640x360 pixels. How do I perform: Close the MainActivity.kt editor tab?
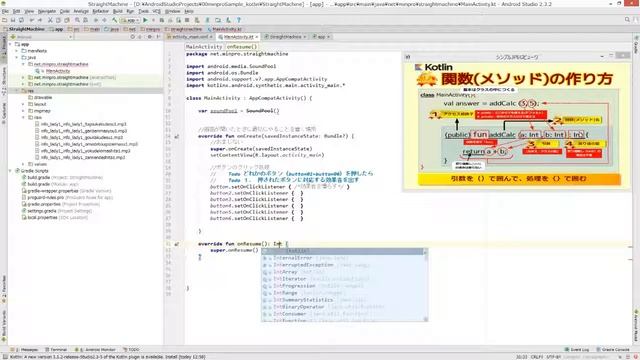[x=257, y=37]
